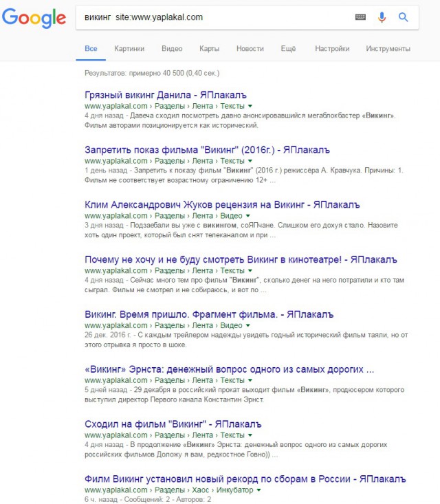Click URL breadcrumb Разделы › Хаос › Инкубатор
Viewport: 440px width, 504px height.
(203, 490)
